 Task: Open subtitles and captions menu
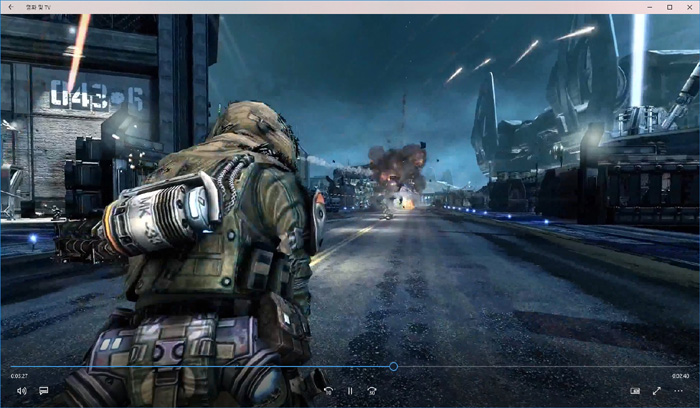point(43,391)
